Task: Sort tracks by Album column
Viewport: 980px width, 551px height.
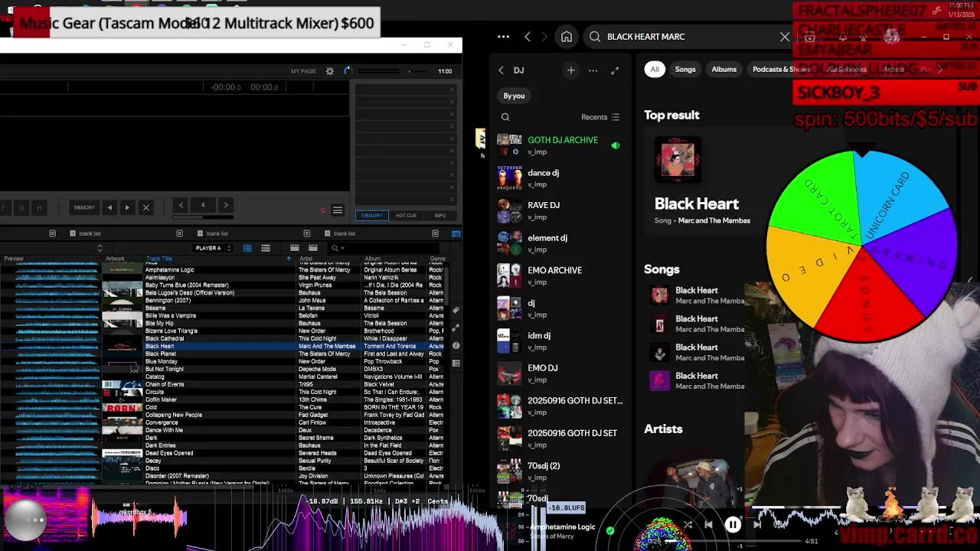Action: tap(374, 259)
